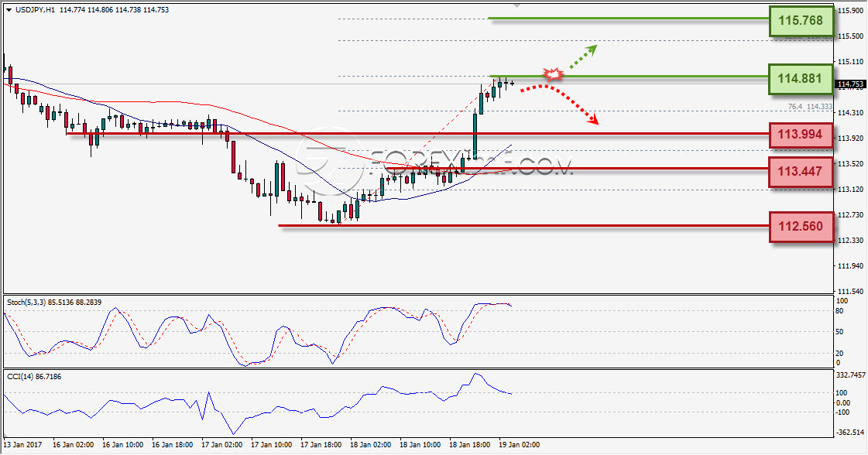This screenshot has width=868, height=455.
Task: Click price scale value 112.330
Action: pos(851,240)
